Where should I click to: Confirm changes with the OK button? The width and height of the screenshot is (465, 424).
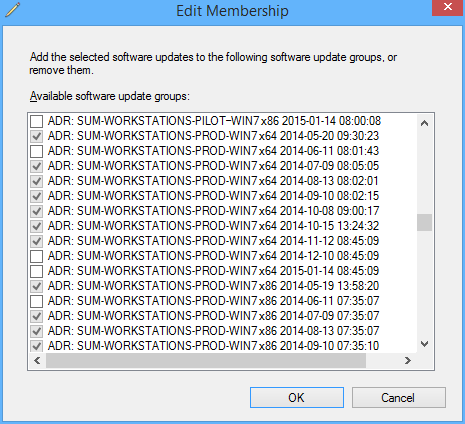(297, 397)
